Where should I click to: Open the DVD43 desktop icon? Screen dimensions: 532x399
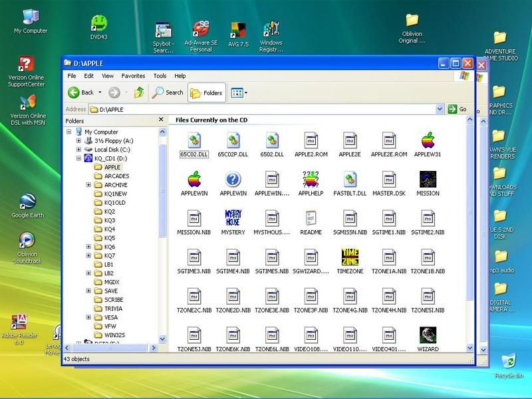point(98,27)
